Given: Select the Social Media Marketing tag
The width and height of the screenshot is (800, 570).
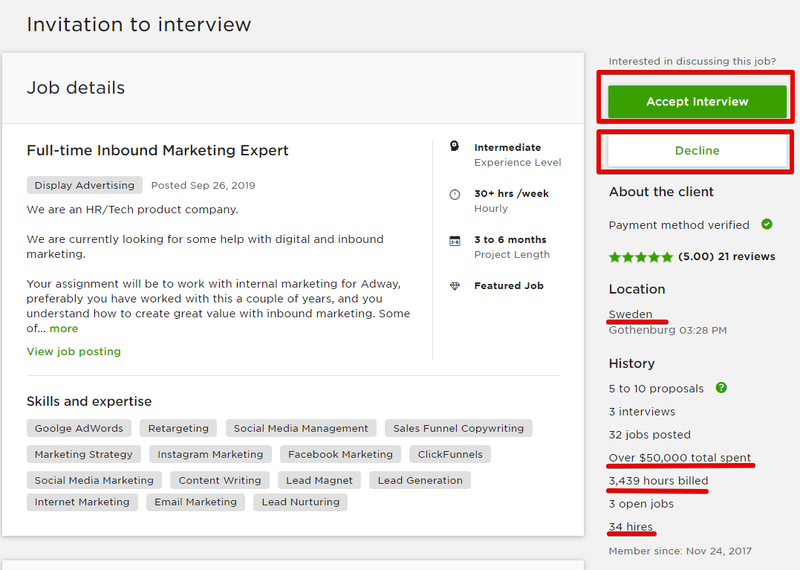Looking at the screenshot, I should [94, 480].
